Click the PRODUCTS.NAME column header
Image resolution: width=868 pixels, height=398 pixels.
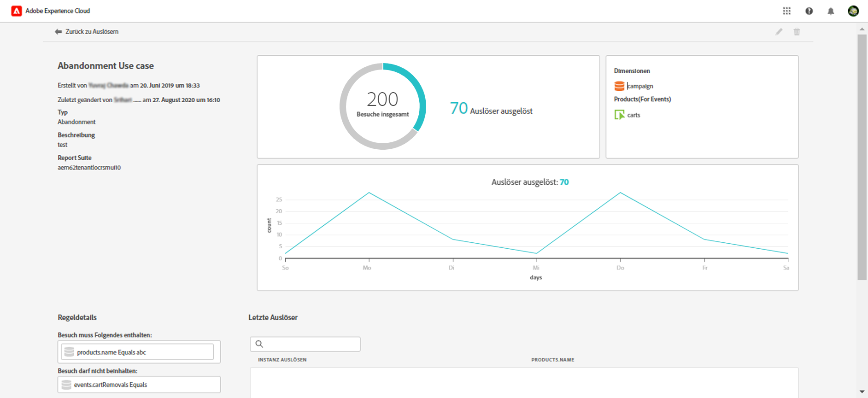click(552, 360)
